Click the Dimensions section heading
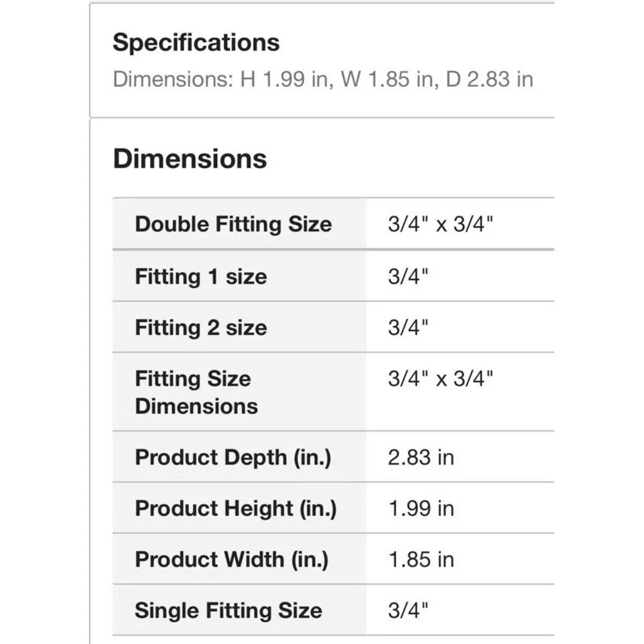 (x=190, y=158)
